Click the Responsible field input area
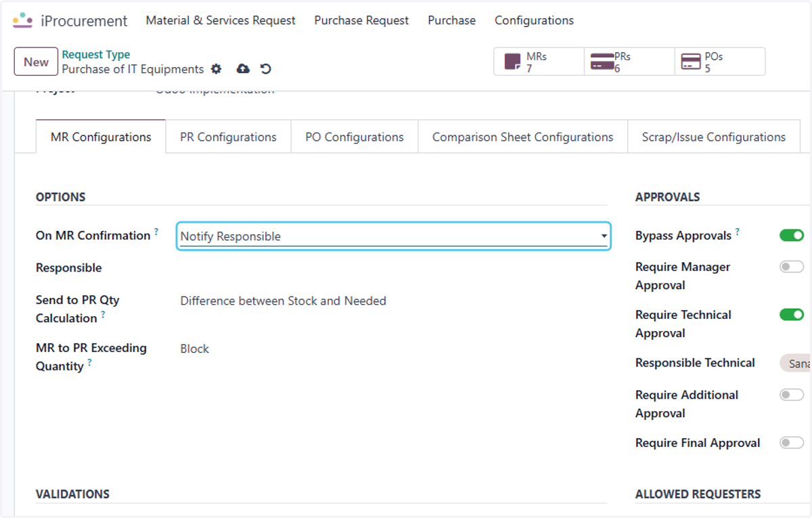The height and width of the screenshot is (518, 812). click(x=394, y=268)
